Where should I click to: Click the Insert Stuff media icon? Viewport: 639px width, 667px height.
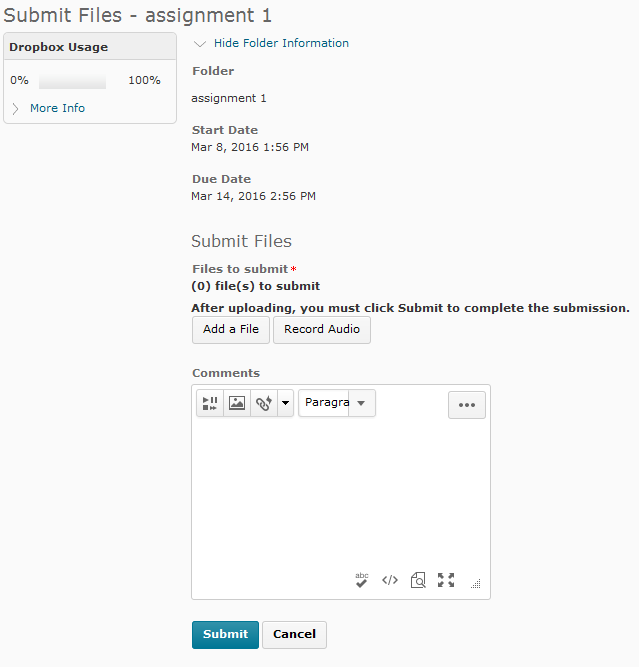pyautogui.click(x=210, y=403)
